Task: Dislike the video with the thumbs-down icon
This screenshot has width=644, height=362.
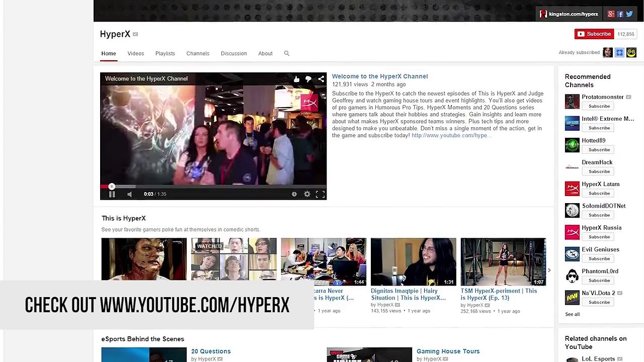Action: 308,79
